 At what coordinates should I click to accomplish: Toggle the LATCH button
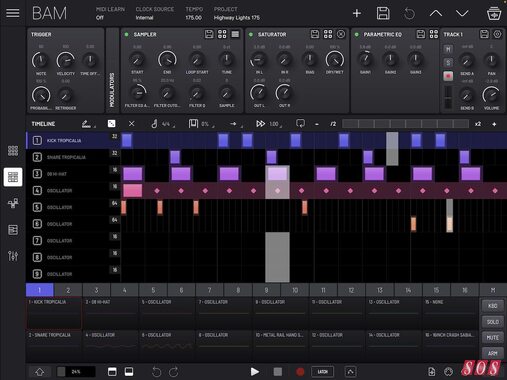pos(322,372)
